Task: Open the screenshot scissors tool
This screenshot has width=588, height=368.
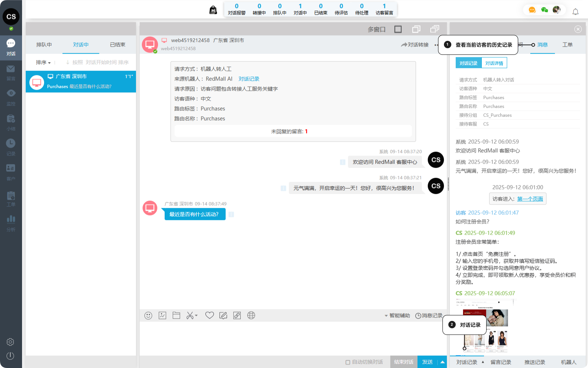Action: pyautogui.click(x=190, y=315)
